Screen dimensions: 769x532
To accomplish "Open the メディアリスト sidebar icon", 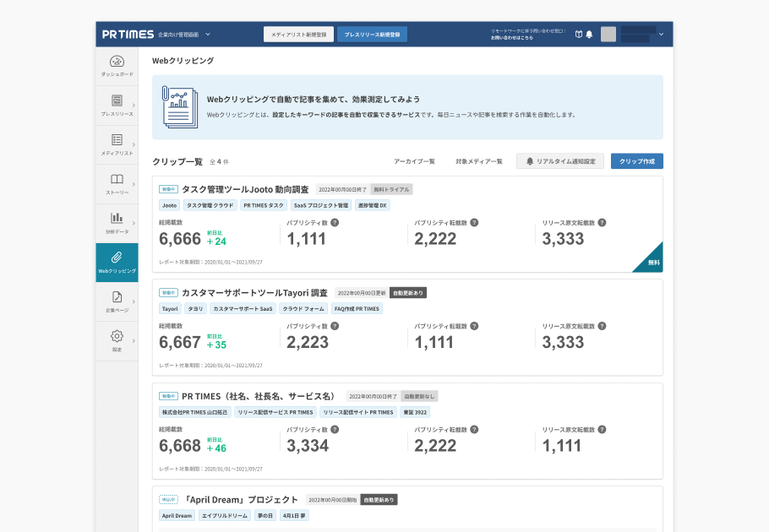I will [117, 139].
